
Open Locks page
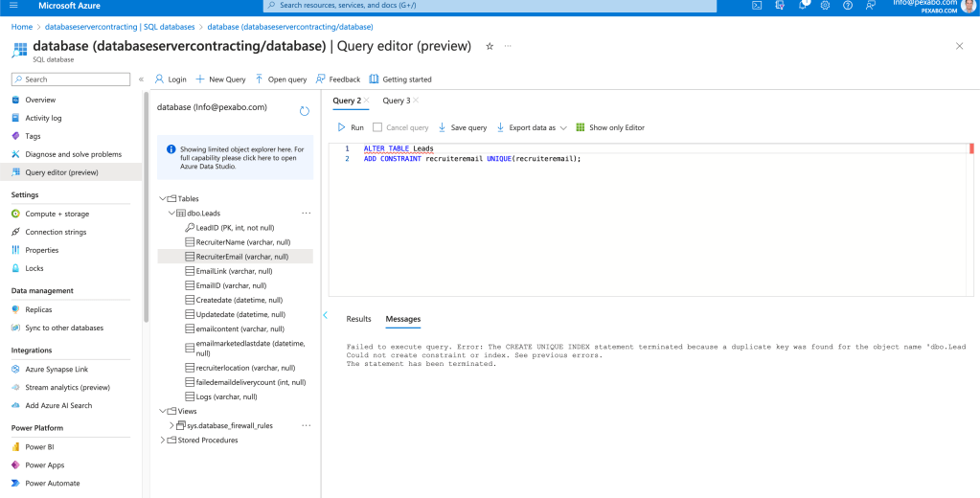[x=34, y=268]
